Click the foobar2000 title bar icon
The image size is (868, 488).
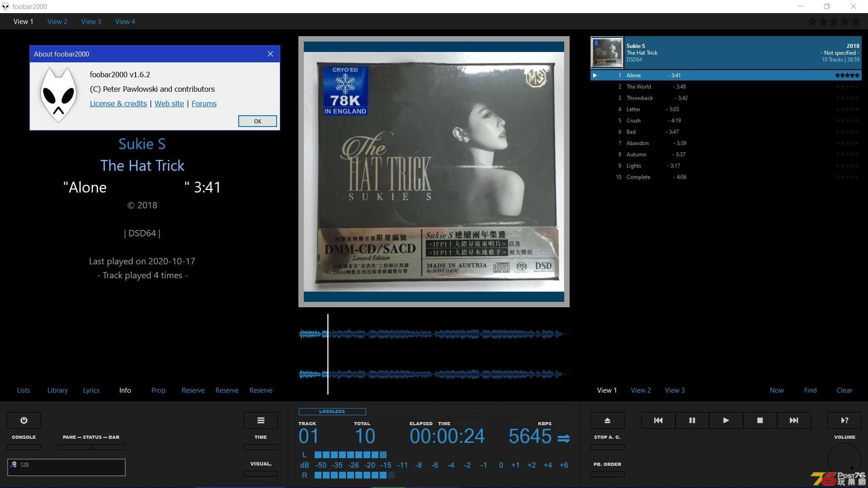[x=5, y=6]
